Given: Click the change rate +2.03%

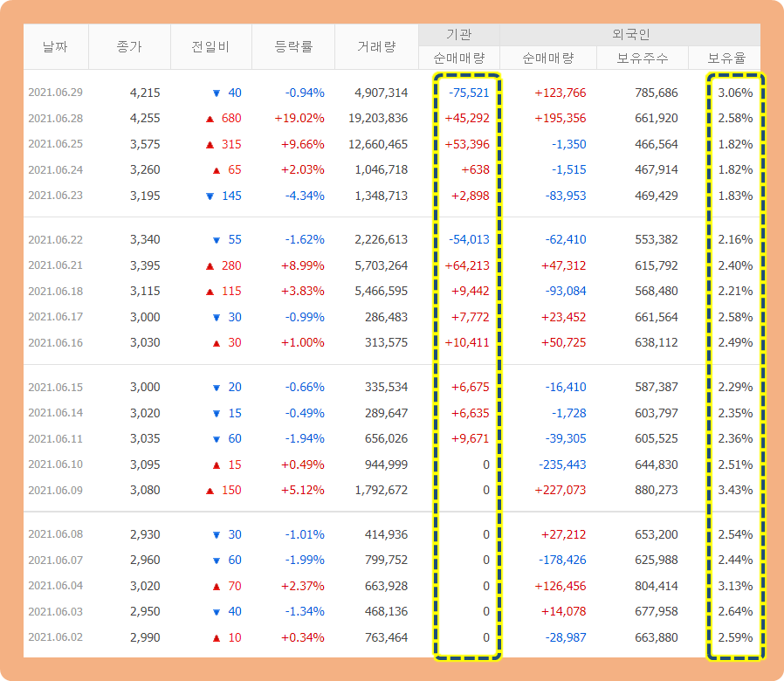Looking at the screenshot, I should point(302,170).
